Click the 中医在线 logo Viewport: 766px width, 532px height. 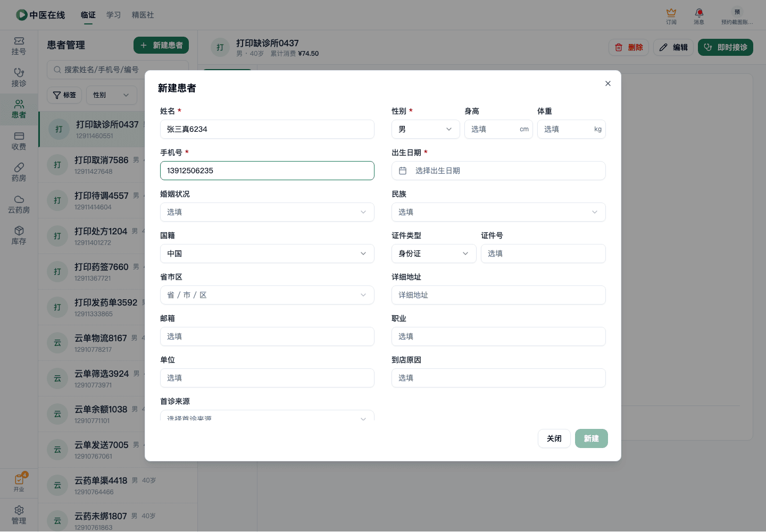point(40,15)
